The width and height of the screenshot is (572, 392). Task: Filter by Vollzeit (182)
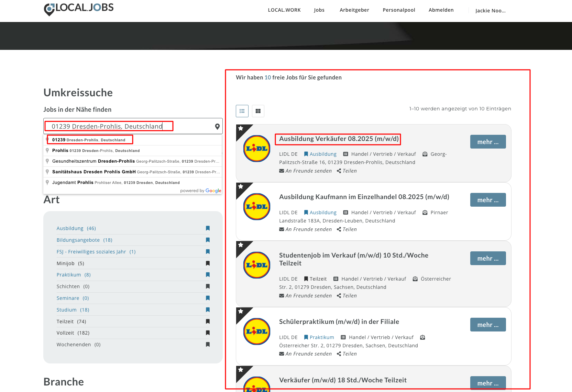[73, 333]
